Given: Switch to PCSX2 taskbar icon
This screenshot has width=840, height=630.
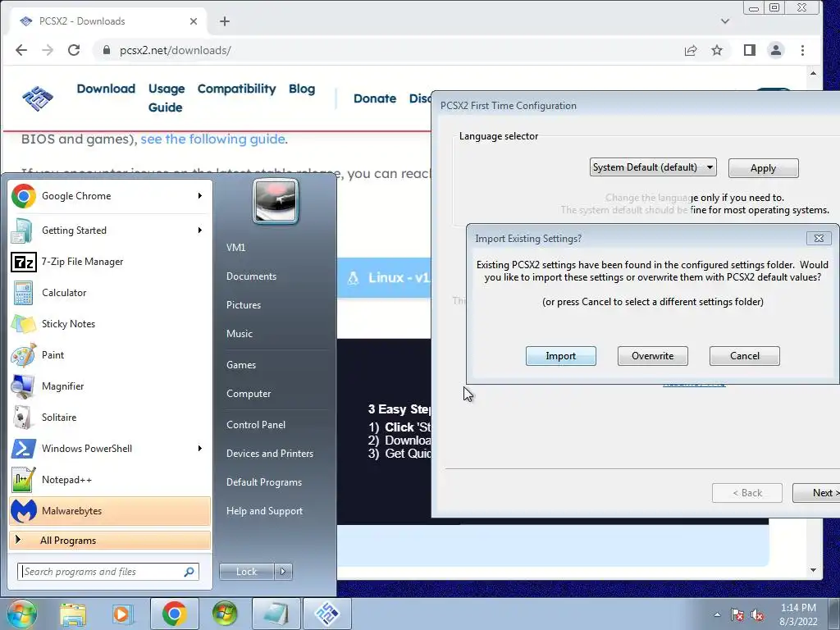Looking at the screenshot, I should 327,614.
